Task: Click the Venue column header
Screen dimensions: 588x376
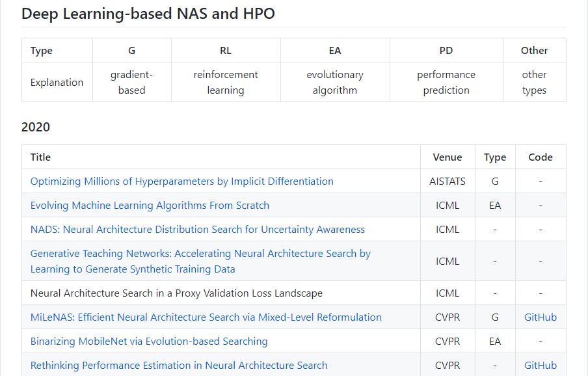Action: (x=448, y=157)
